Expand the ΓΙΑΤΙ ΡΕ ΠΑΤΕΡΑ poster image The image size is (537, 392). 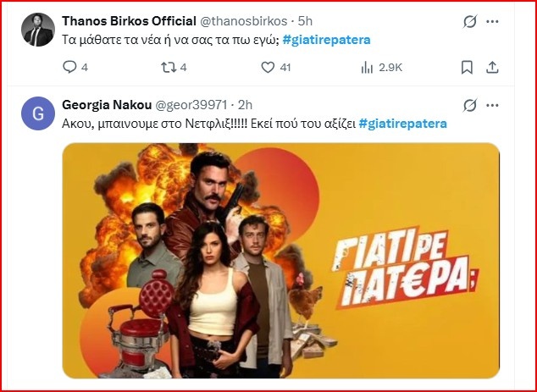(280, 259)
